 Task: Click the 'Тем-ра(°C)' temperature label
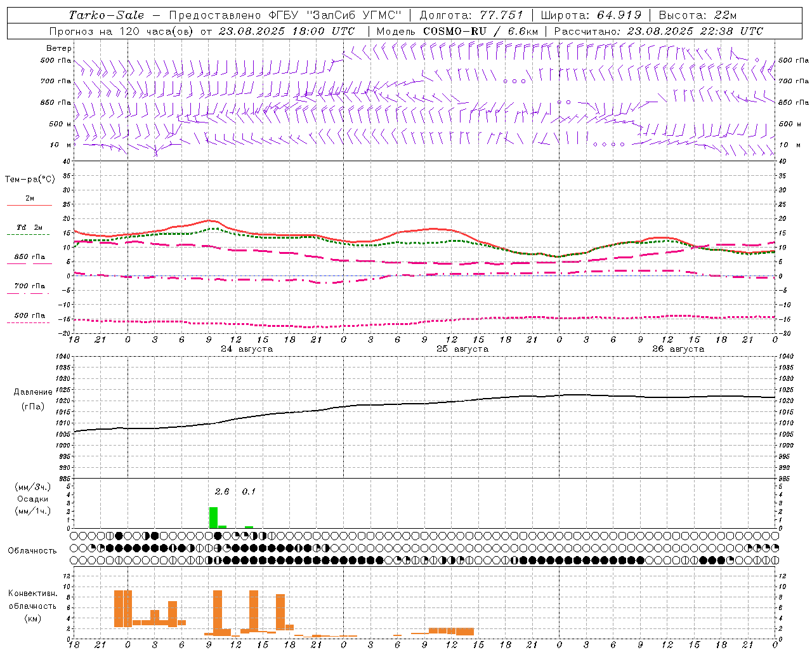tap(30, 180)
